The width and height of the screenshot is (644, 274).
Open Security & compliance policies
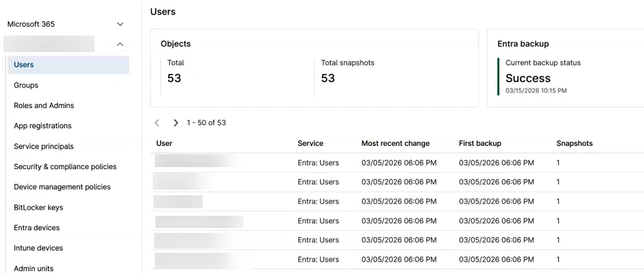pyautogui.click(x=65, y=166)
